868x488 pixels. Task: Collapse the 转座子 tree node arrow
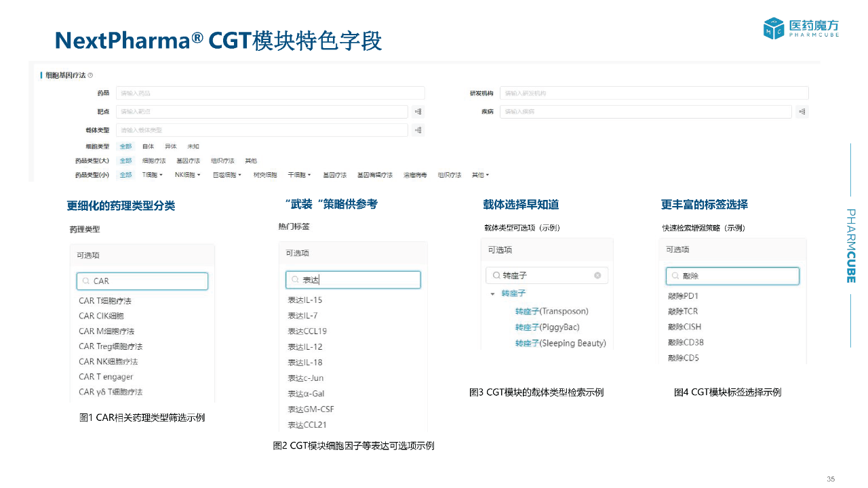coord(492,294)
